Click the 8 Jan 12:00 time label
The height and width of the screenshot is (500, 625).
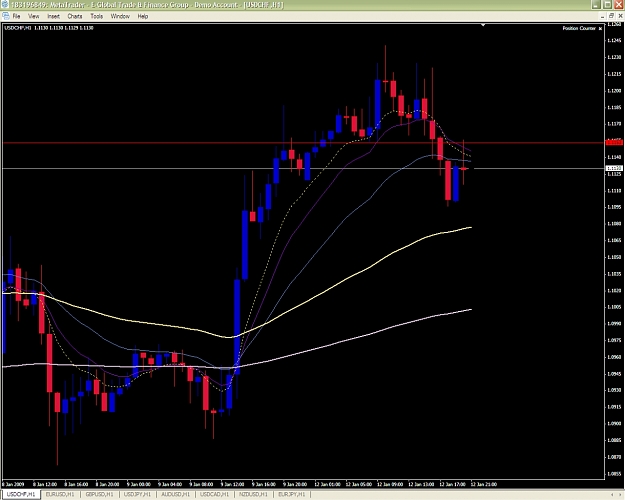pyautogui.click(x=45, y=484)
